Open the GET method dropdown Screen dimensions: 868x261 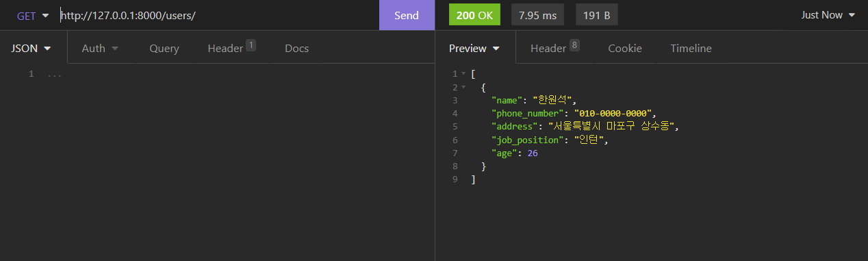[33, 15]
